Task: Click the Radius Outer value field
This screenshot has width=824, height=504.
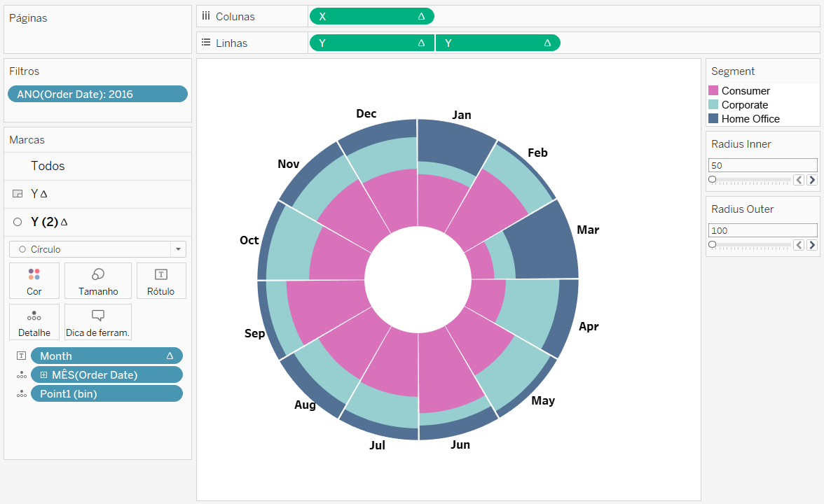Action: pyautogui.click(x=763, y=230)
